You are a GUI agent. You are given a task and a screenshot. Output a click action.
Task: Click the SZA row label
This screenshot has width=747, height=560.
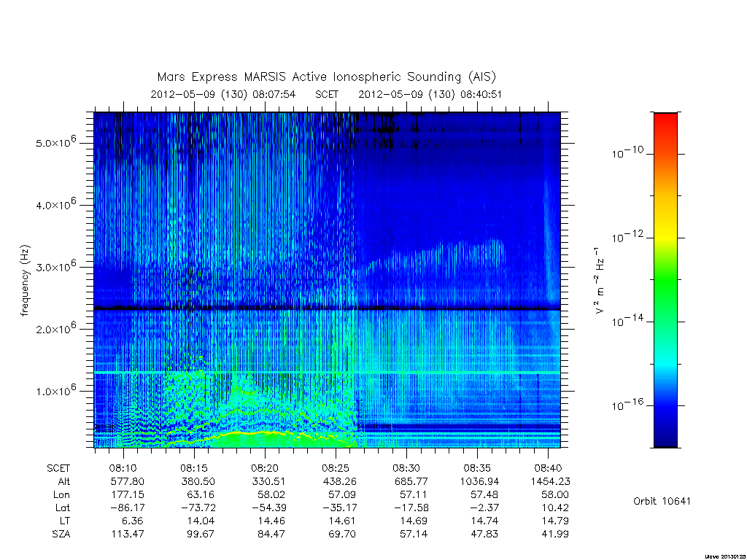click(x=61, y=534)
